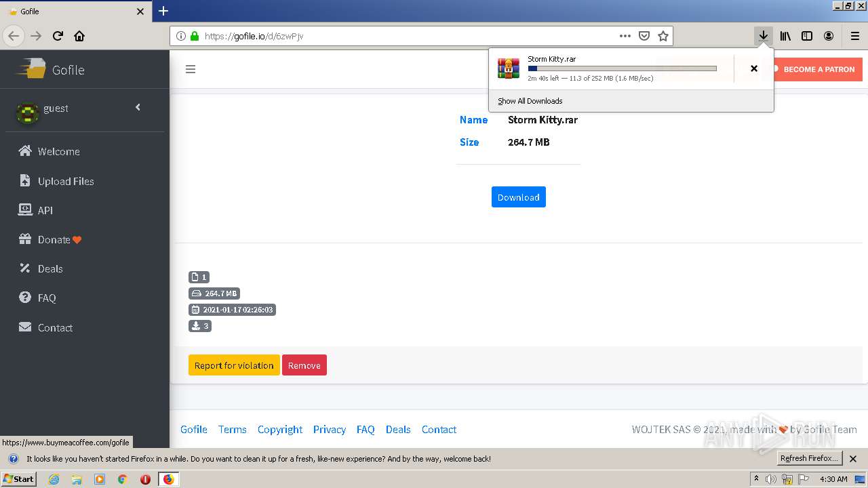
Task: Click the Storm Kitty.rar file name text
Action: point(542,120)
